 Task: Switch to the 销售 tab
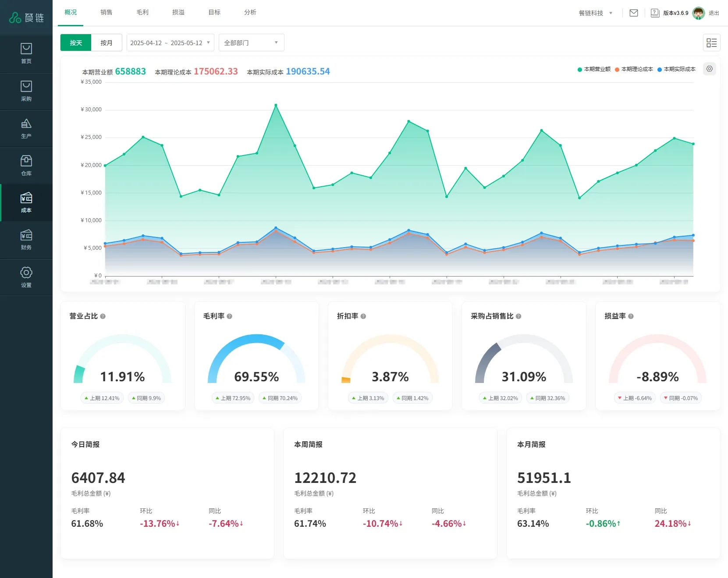pos(107,12)
